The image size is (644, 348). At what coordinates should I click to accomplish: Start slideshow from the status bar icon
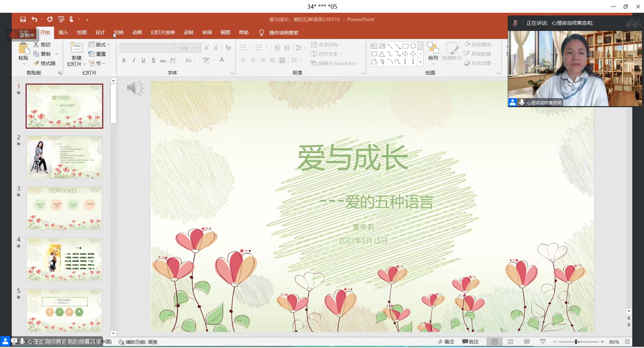point(542,341)
